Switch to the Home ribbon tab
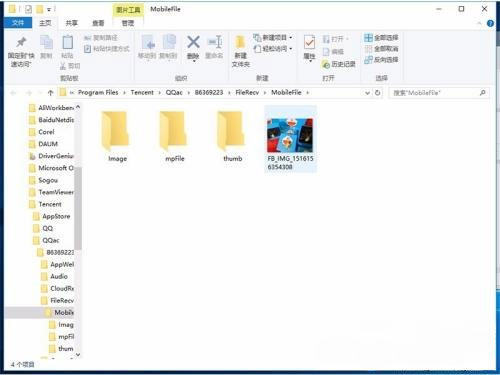 (45, 23)
